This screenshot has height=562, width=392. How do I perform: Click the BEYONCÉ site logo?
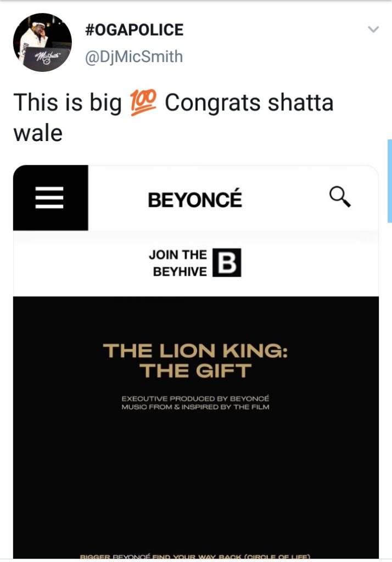pyautogui.click(x=195, y=200)
